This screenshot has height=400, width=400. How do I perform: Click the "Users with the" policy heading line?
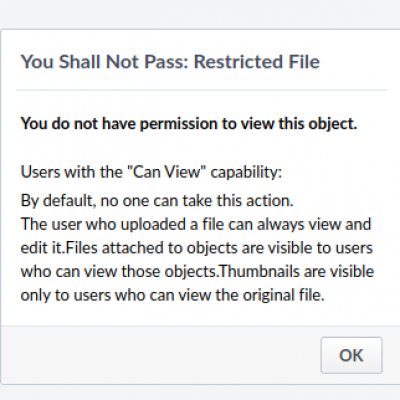[151, 172]
